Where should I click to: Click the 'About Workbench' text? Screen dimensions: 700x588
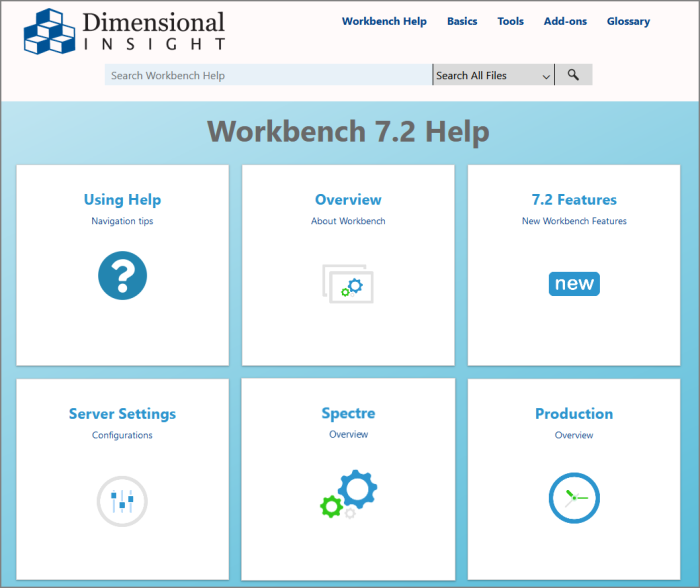[x=348, y=221]
